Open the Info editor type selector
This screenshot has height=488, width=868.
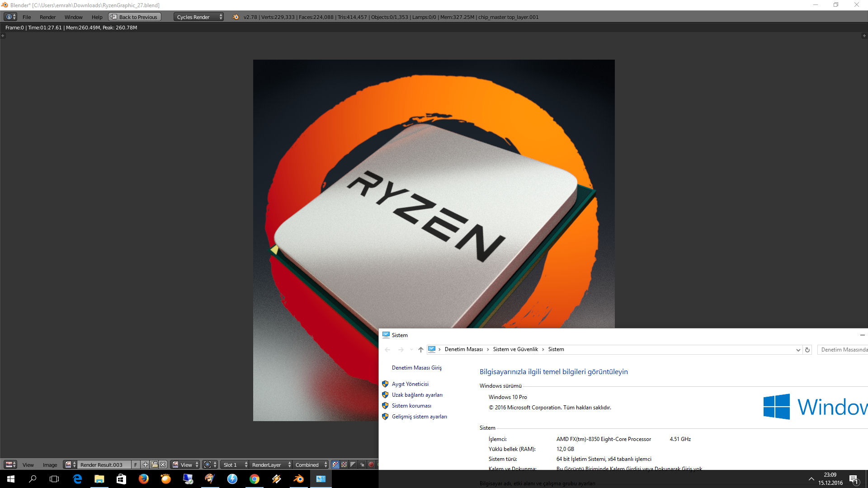coord(10,17)
